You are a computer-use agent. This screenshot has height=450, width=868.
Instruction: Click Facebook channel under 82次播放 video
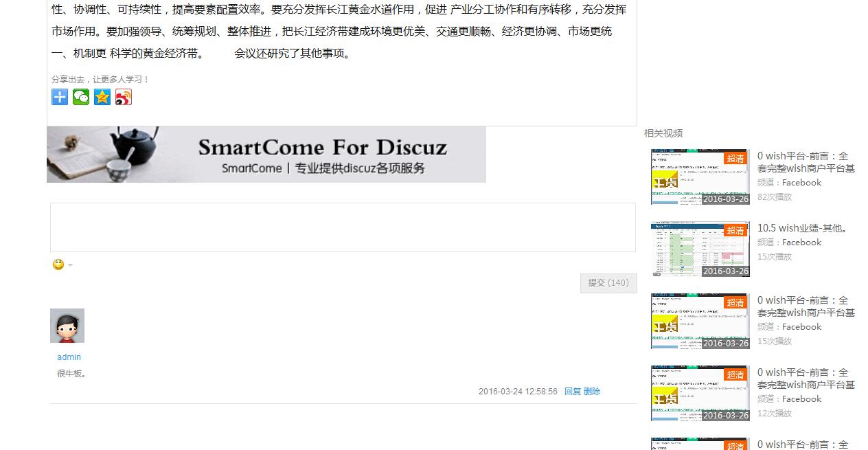coord(802,183)
